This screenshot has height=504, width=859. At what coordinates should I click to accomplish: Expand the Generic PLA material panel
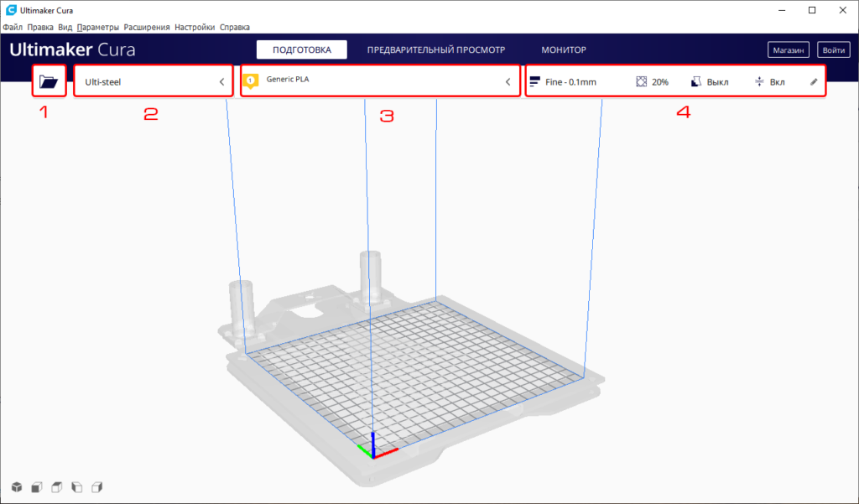[508, 82]
